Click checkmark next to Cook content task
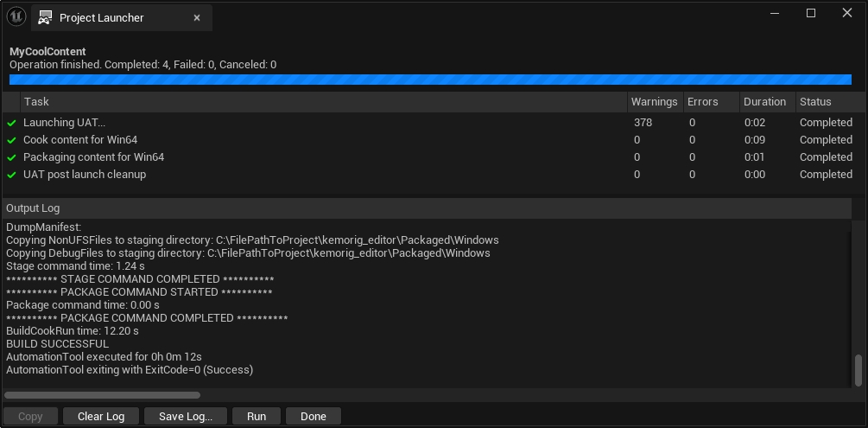Image resolution: width=868 pixels, height=428 pixels. tap(12, 140)
